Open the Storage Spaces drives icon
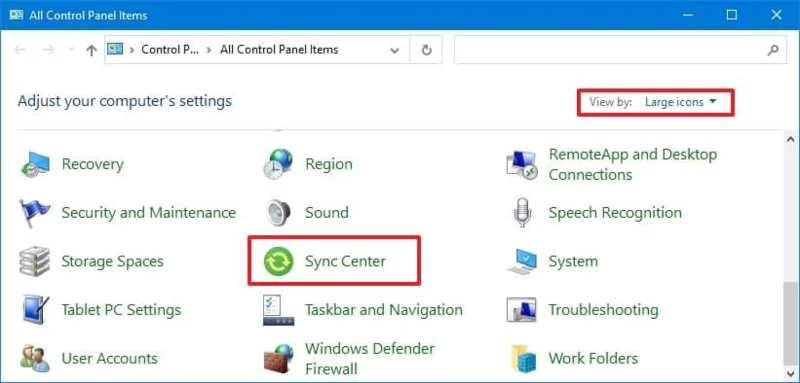Viewport: 800px width, 383px height. pos(35,261)
